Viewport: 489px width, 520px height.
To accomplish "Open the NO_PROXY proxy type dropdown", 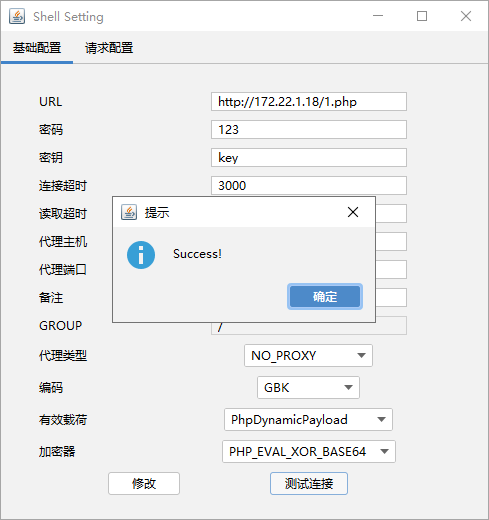I will 308,356.
